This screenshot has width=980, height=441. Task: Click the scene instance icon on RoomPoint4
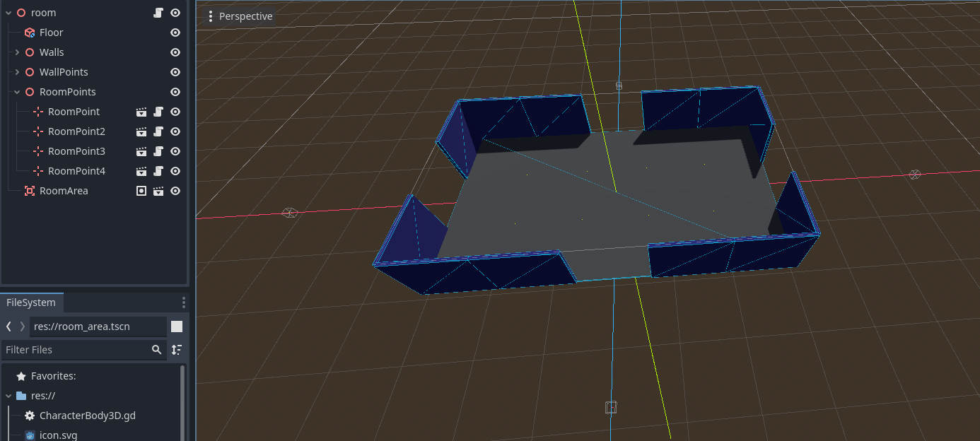pyautogui.click(x=141, y=171)
